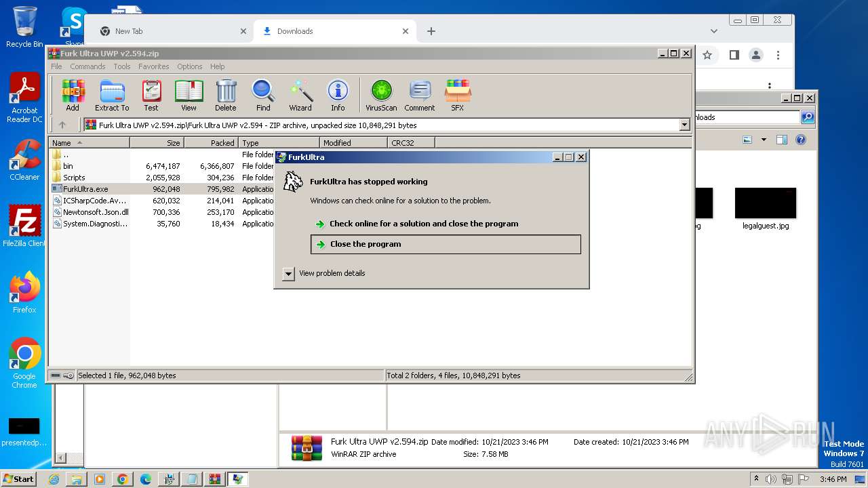Sort by the Packed column header
The image size is (868, 488).
tap(211, 142)
